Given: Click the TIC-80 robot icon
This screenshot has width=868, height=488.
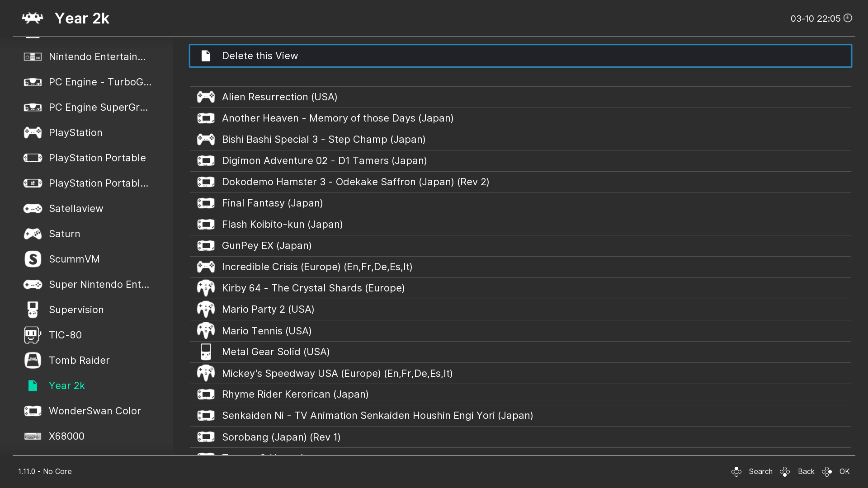Looking at the screenshot, I should (x=33, y=335).
